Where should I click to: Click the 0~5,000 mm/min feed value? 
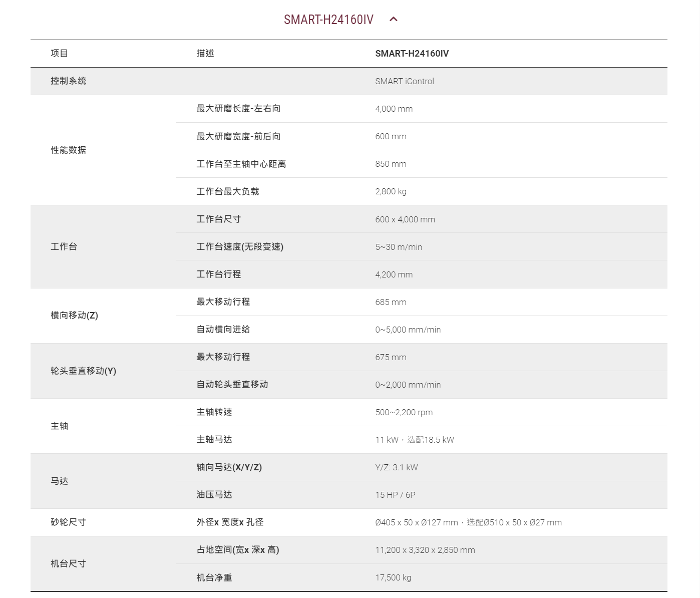pos(408,330)
